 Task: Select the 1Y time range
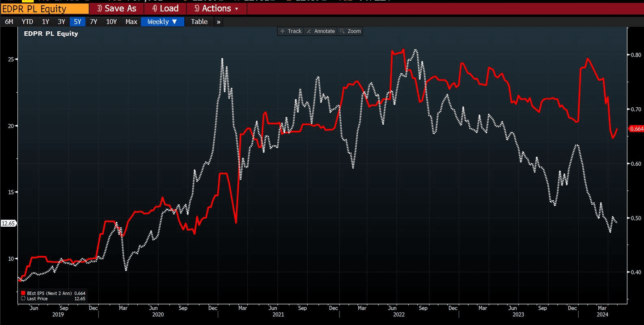(x=46, y=21)
